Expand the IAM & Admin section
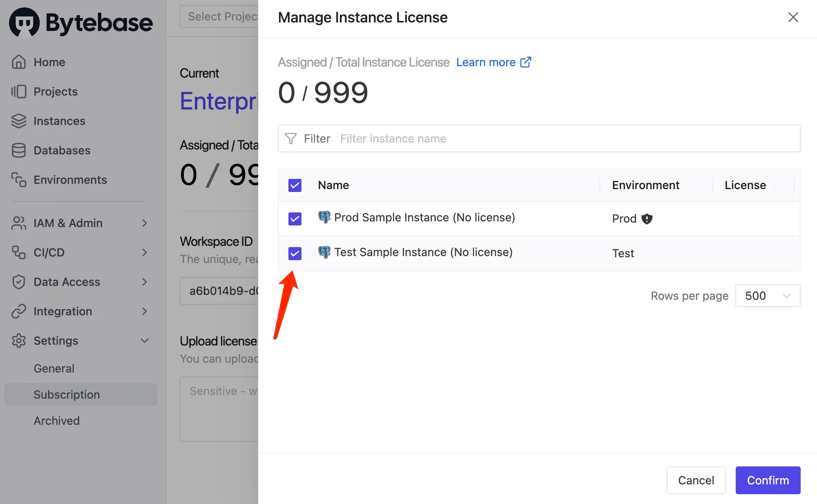 coord(145,223)
